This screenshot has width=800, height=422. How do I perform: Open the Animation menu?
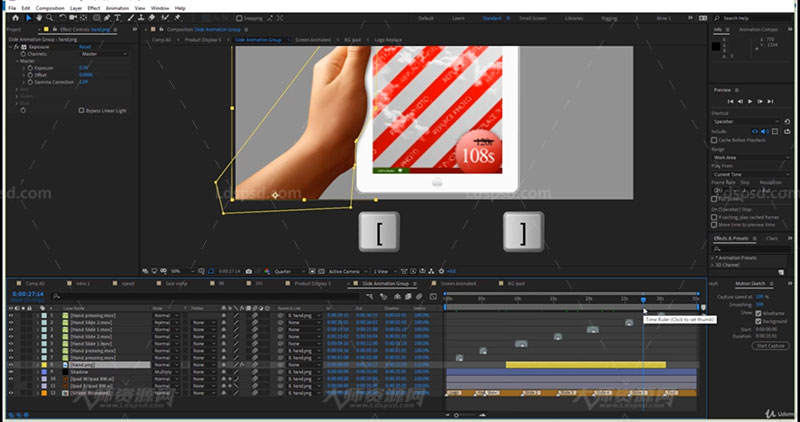[x=117, y=8]
